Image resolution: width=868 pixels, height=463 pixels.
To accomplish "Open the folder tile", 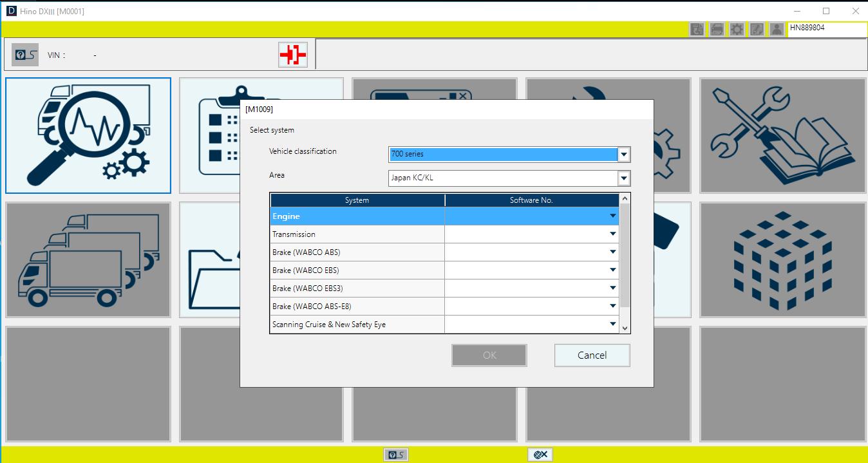I will tap(210, 260).
